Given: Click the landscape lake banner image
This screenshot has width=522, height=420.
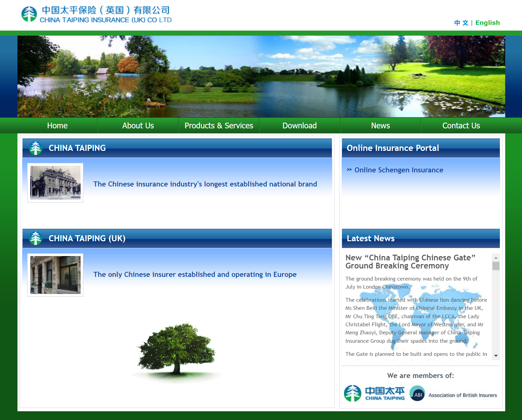Looking at the screenshot, I should tap(261, 77).
